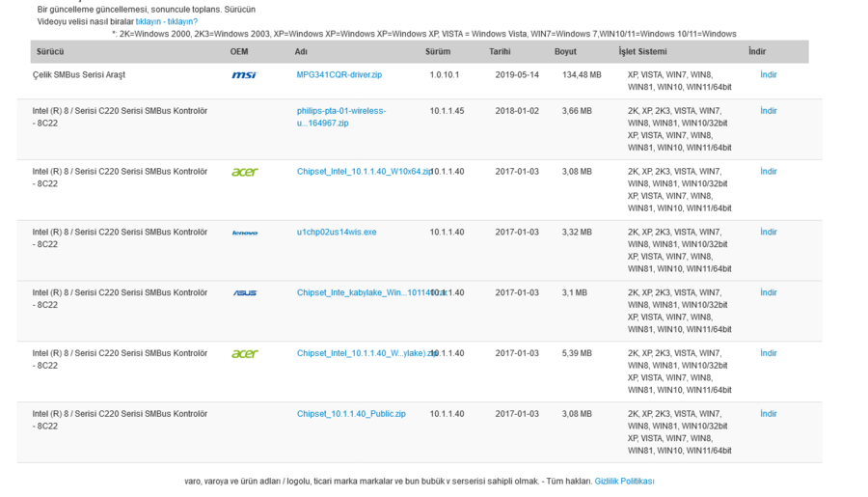Open the MPG341CQR-driver.zip link
This screenshot has width=868, height=497.
tap(339, 75)
